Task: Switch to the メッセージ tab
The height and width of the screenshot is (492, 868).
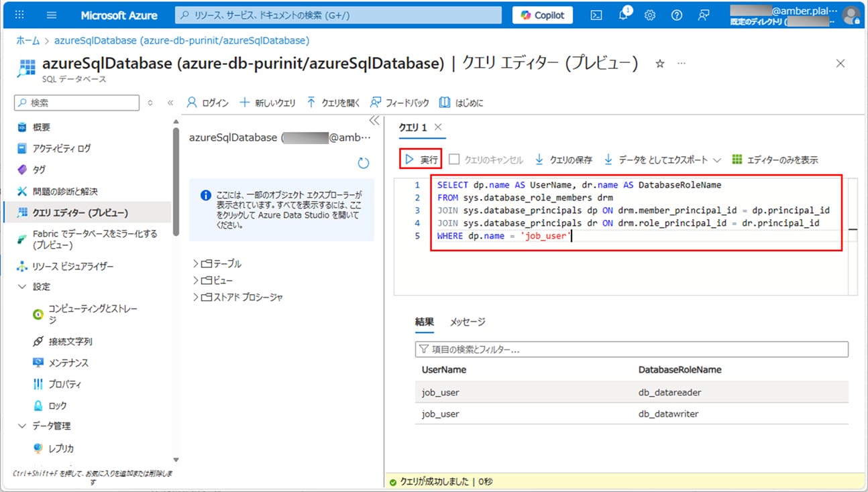Action: (x=468, y=322)
